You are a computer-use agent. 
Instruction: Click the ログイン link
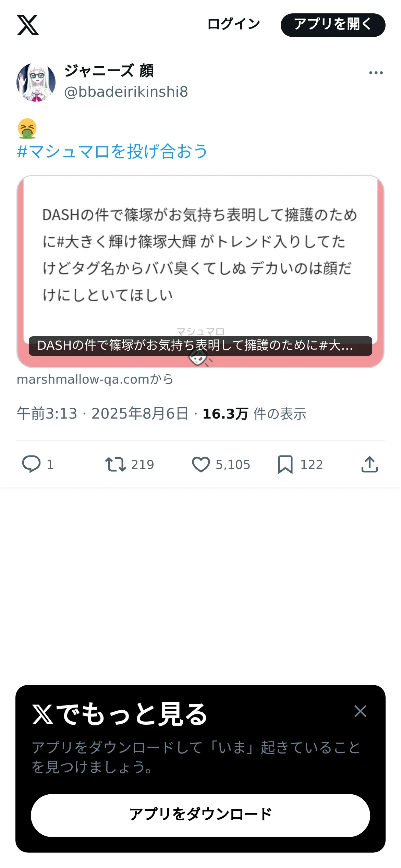coord(234,24)
